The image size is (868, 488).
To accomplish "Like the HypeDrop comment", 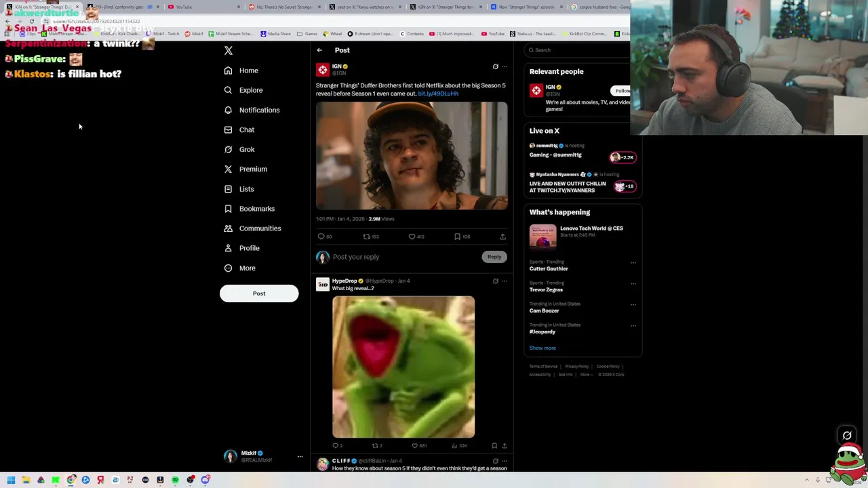I will 414,446.
